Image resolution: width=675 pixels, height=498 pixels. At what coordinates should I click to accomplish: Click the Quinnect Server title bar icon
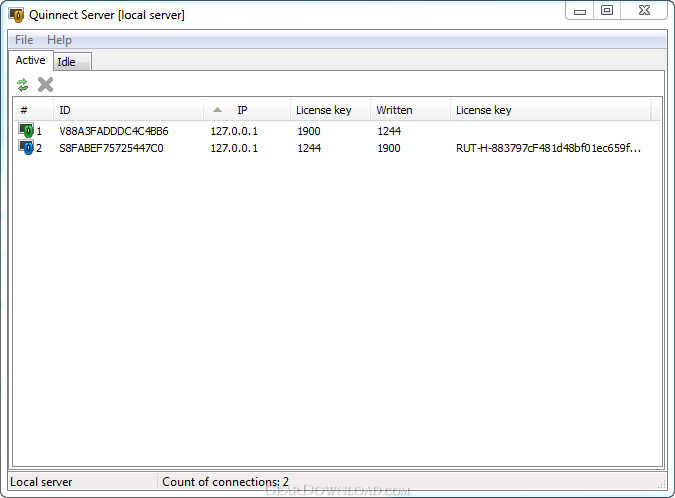pos(16,15)
